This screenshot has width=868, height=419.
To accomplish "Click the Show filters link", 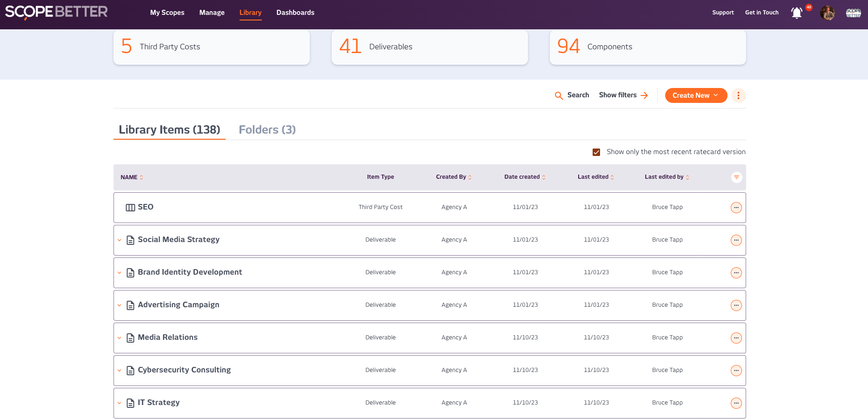I will pyautogui.click(x=623, y=95).
